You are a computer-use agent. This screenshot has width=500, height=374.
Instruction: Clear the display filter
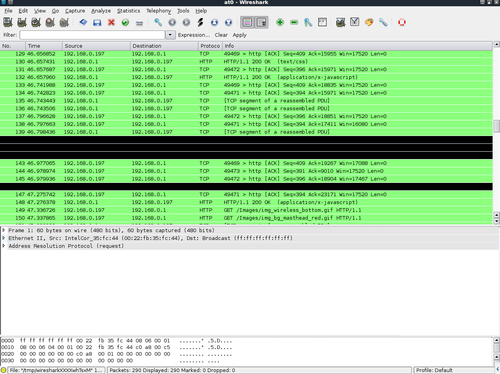point(221,35)
